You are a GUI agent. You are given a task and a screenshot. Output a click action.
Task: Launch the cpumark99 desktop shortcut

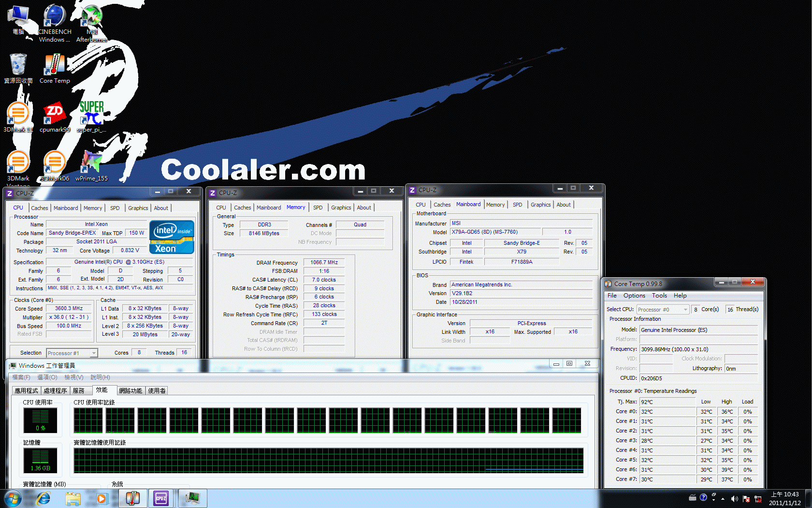(55, 118)
